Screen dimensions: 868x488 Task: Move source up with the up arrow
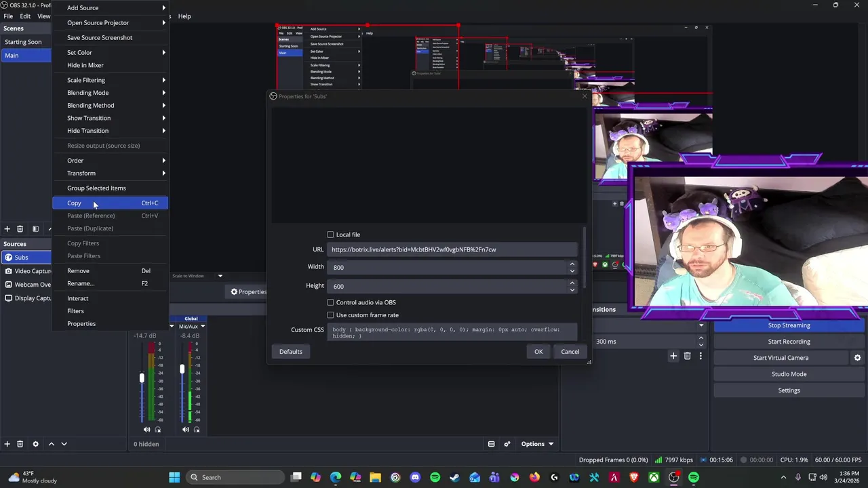(x=51, y=444)
